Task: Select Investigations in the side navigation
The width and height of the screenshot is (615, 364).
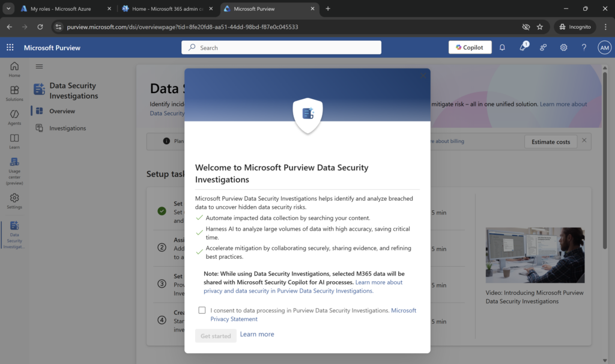Action: coord(67,128)
